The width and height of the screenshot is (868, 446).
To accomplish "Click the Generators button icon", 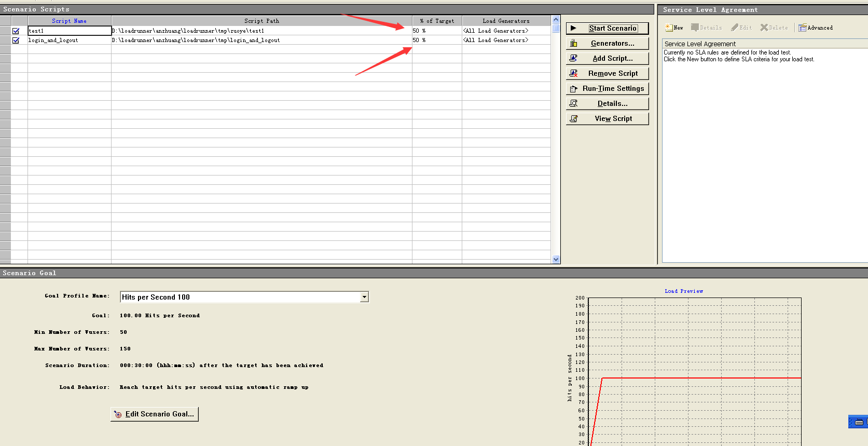I will [x=573, y=43].
